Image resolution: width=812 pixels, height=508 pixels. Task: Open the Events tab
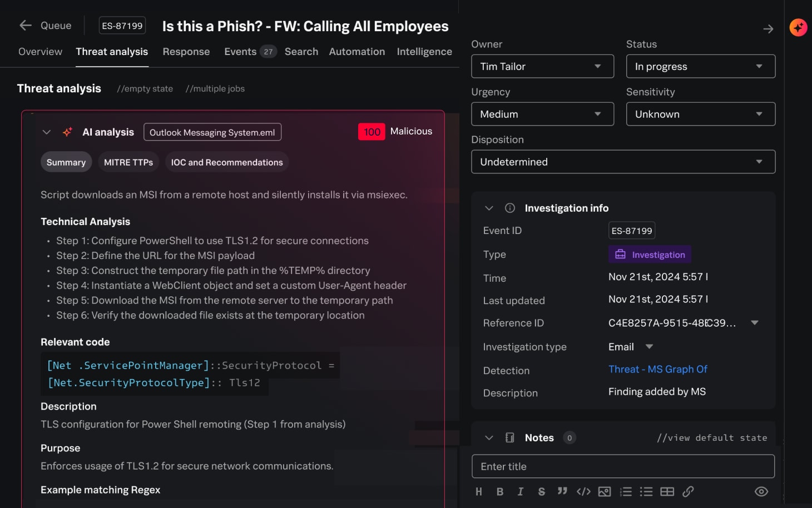pos(240,52)
